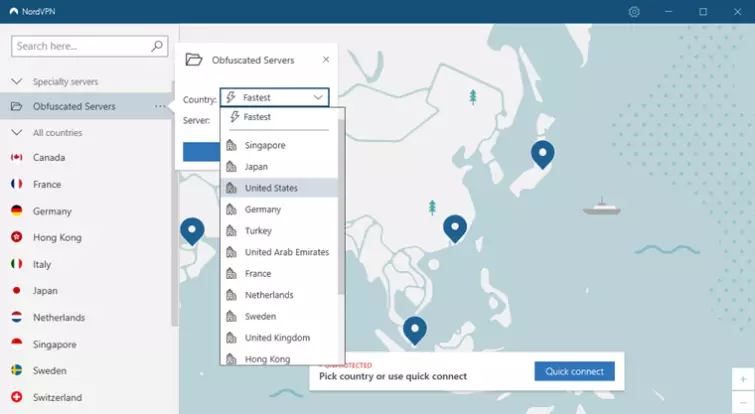Image resolution: width=755 pixels, height=414 pixels.
Task: Click the Singapore map pin
Action: tap(415, 331)
